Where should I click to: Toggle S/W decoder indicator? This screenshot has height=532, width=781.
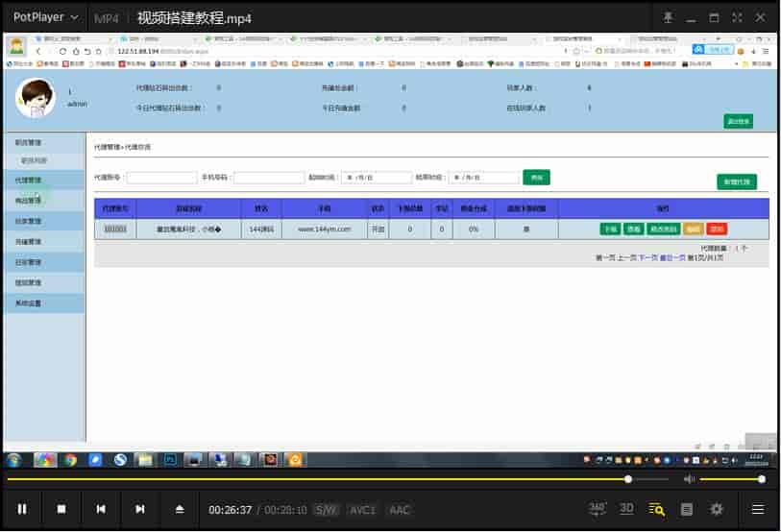coord(327,510)
